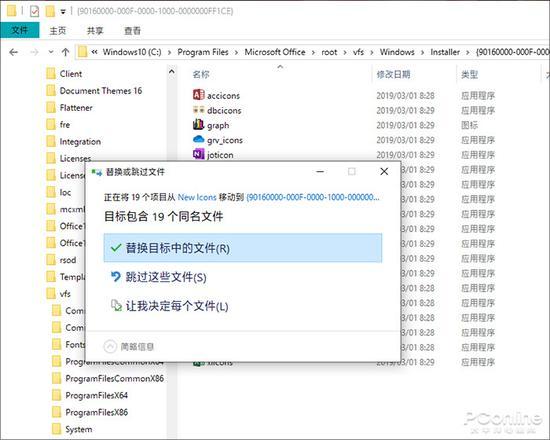
Task: Choose let me decide each file
Action: click(169, 306)
